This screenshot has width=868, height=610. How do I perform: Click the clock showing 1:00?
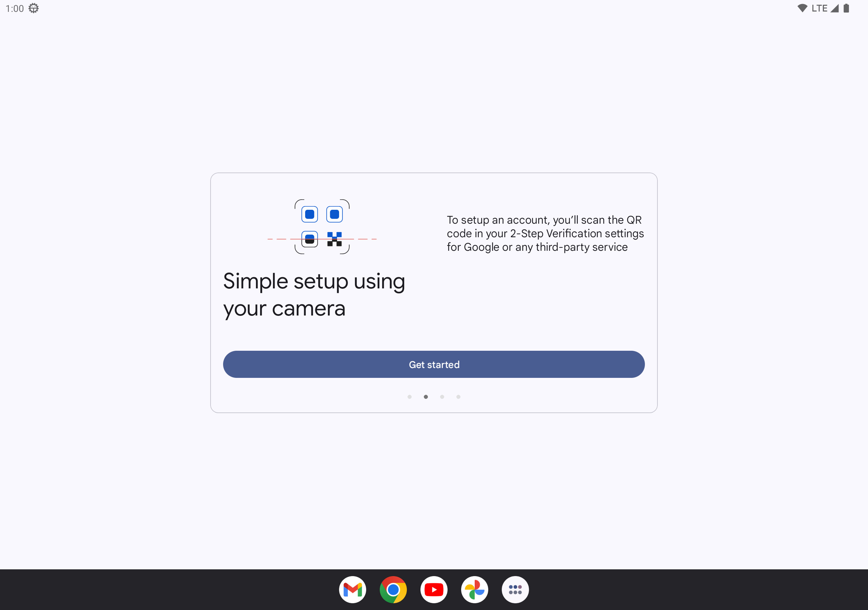click(x=15, y=8)
